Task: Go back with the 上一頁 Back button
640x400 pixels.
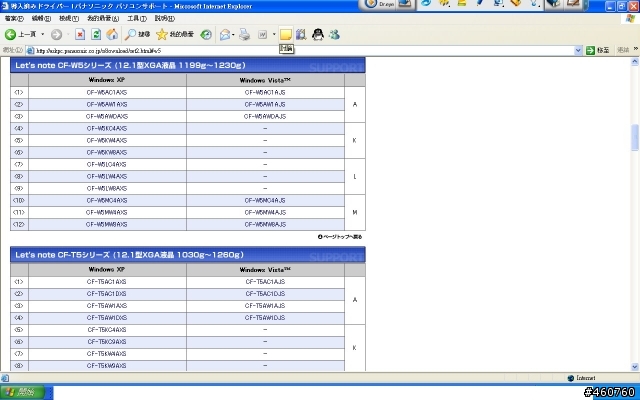Action: pos(20,35)
